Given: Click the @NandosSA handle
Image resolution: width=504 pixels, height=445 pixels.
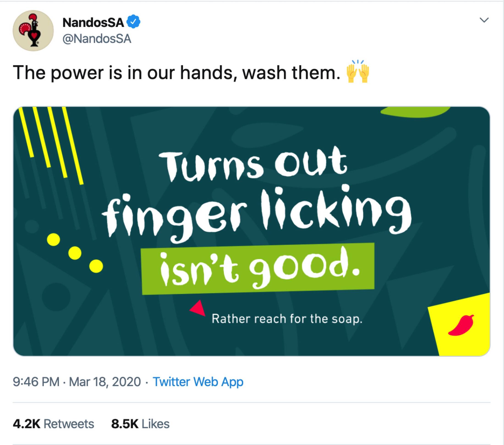Looking at the screenshot, I should pos(97,39).
